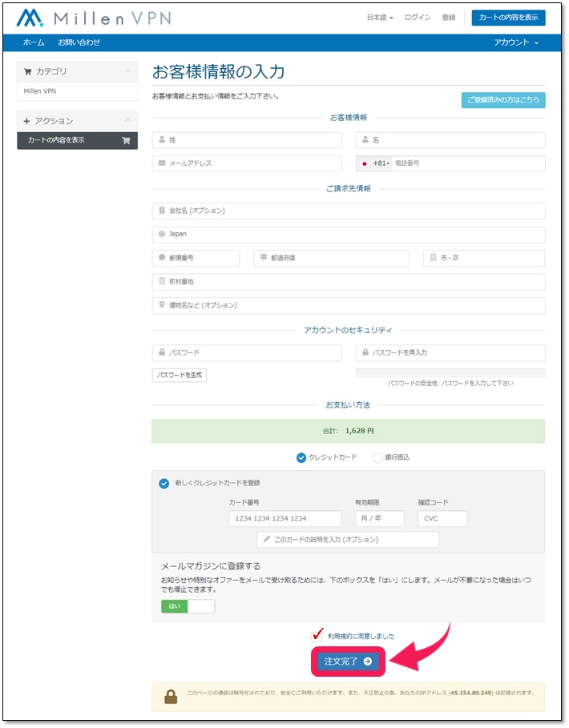569x728 pixels.
Task: Click the header カートの内容を表示 button
Action: pos(508,18)
